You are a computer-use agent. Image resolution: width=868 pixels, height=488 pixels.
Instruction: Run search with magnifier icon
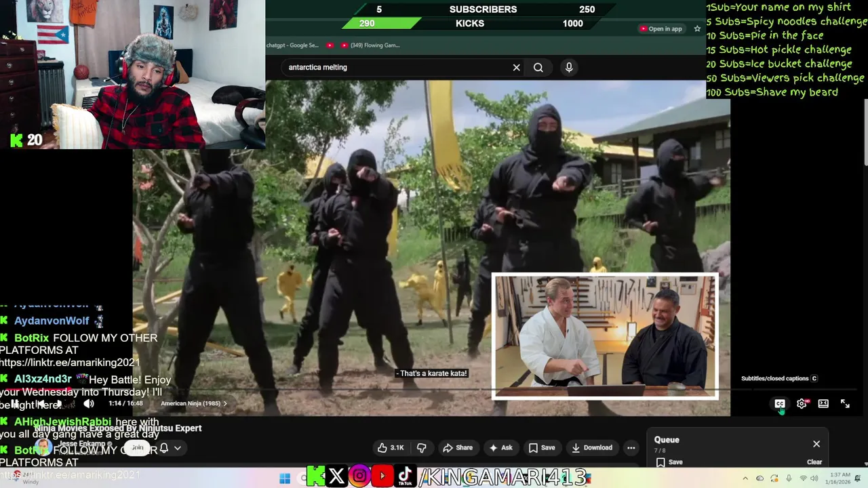[x=538, y=67]
